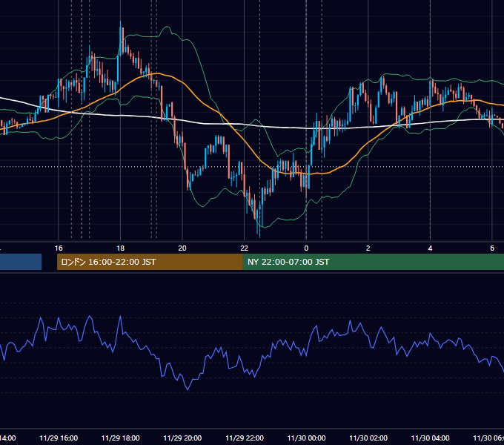Click the NY 22:00-07:00 JST session bar

pos(373,262)
